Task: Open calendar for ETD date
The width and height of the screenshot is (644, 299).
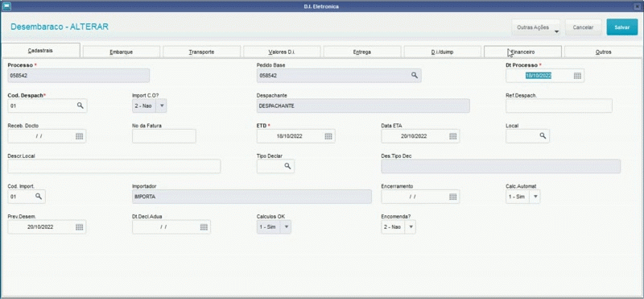Action: pyautogui.click(x=328, y=136)
